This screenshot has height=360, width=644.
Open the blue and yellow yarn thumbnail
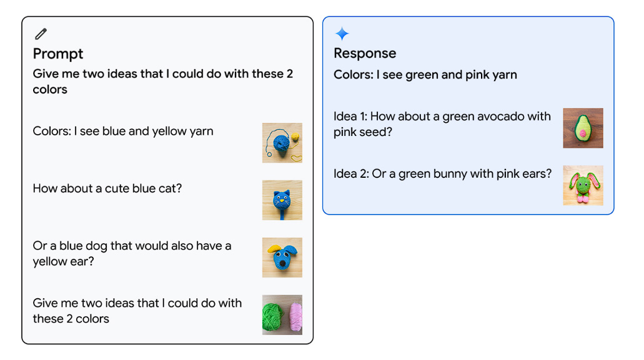pyautogui.click(x=282, y=143)
